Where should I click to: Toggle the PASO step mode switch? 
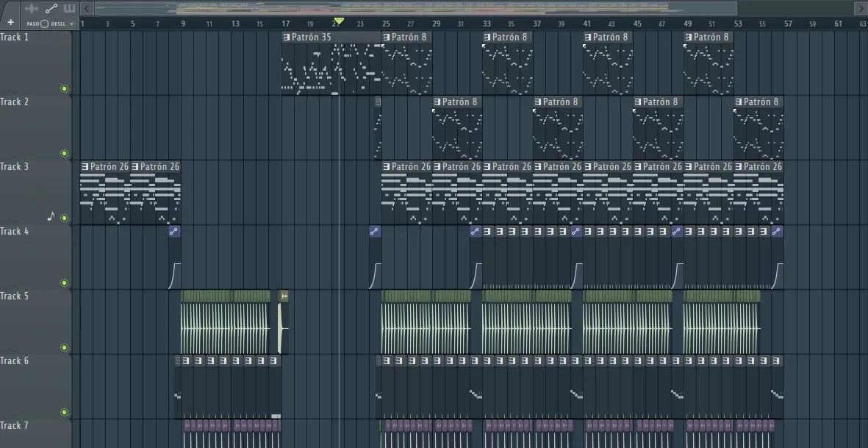coord(44,24)
